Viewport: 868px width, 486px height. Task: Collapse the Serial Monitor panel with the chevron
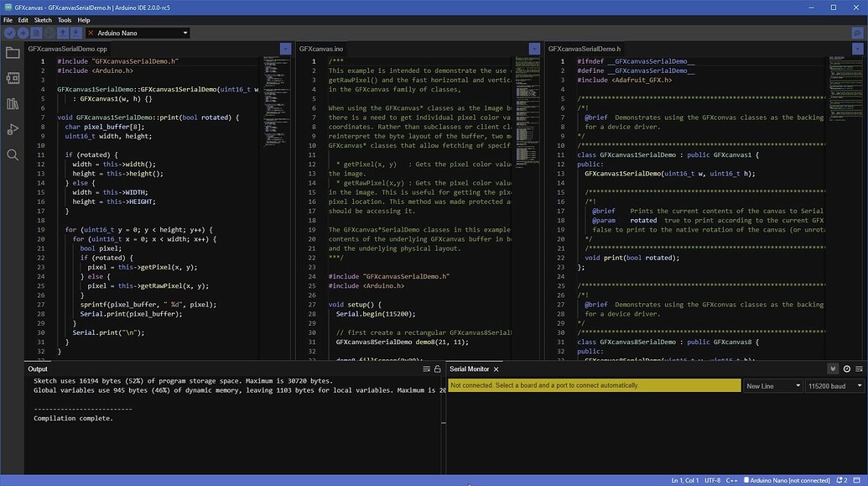coord(833,368)
